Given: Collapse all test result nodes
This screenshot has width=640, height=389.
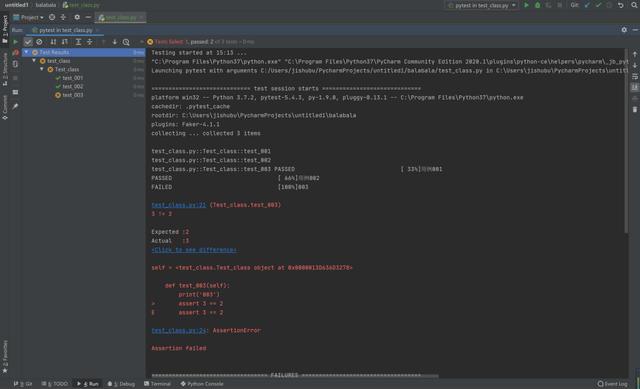Looking at the screenshot, I should click(x=89, y=42).
